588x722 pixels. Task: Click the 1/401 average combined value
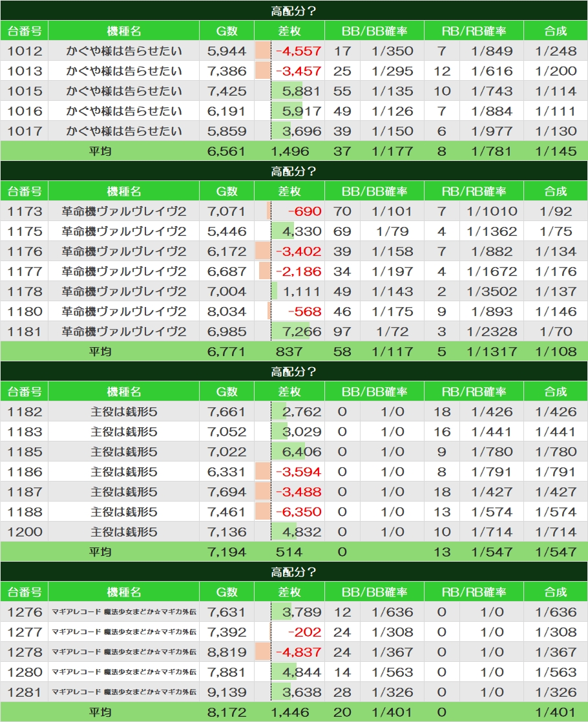click(x=556, y=712)
